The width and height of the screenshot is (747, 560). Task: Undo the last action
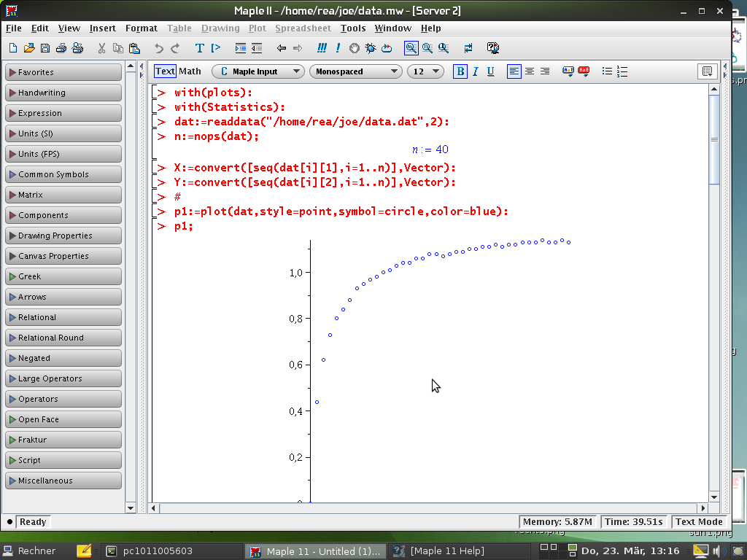158,48
